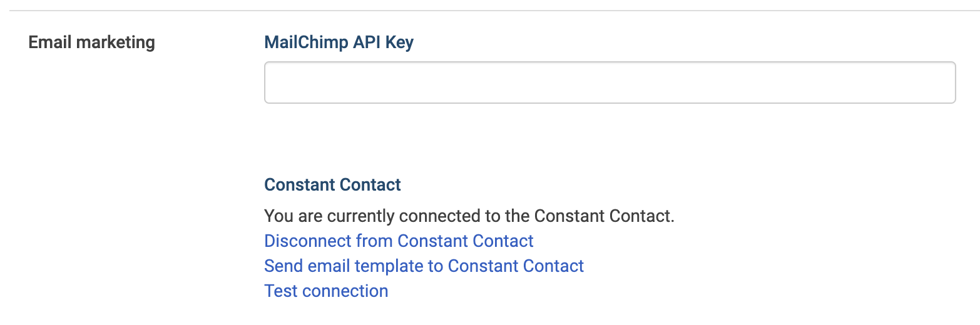This screenshot has width=980, height=325.
Task: Click the Email marketing section label
Action: [x=92, y=42]
